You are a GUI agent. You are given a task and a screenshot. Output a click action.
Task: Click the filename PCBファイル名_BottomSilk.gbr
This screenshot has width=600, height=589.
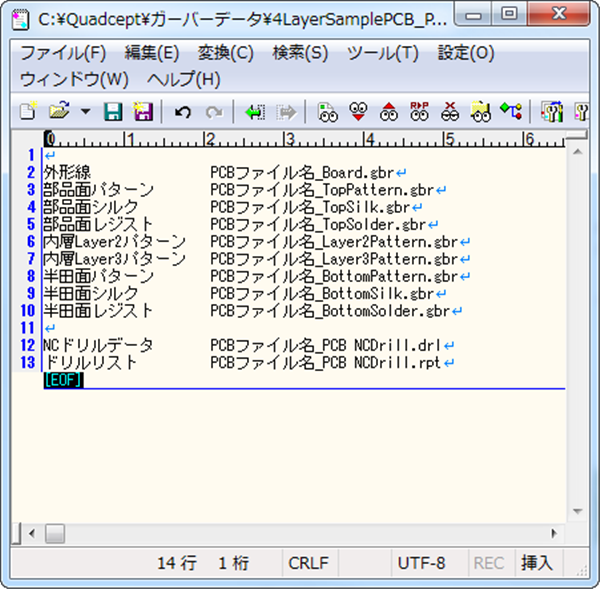coord(322,294)
